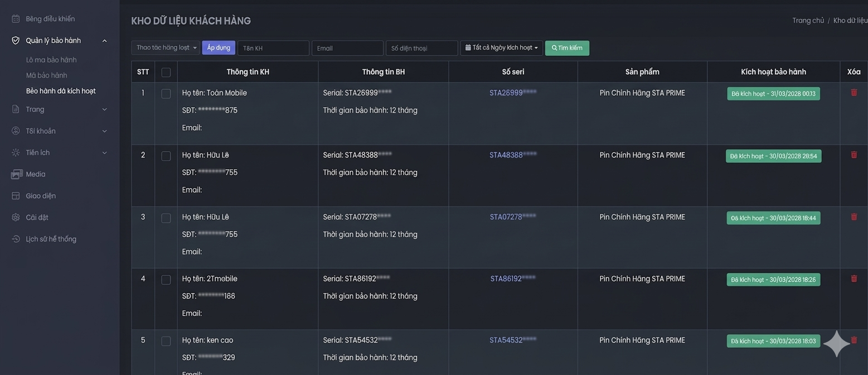Click trash icon for row 2
The width and height of the screenshot is (868, 375).
[854, 155]
